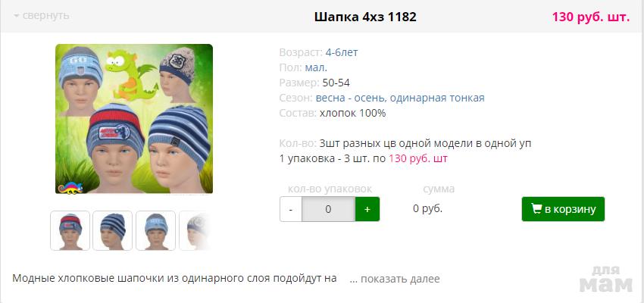Add item with "в корзину" button
644x303 pixels.
[563, 209]
